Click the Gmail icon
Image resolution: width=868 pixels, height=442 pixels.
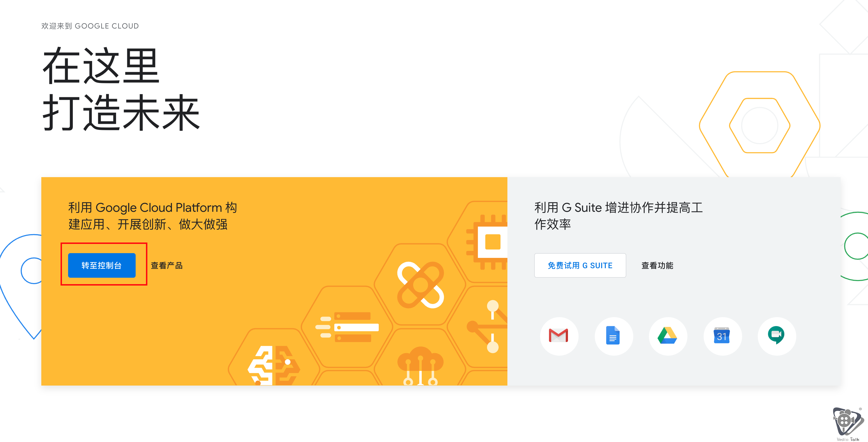559,336
